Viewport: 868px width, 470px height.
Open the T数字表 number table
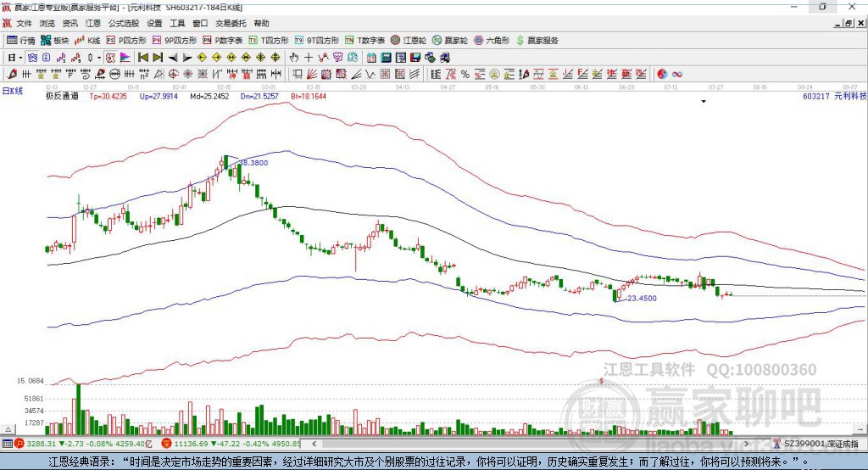tap(364, 41)
